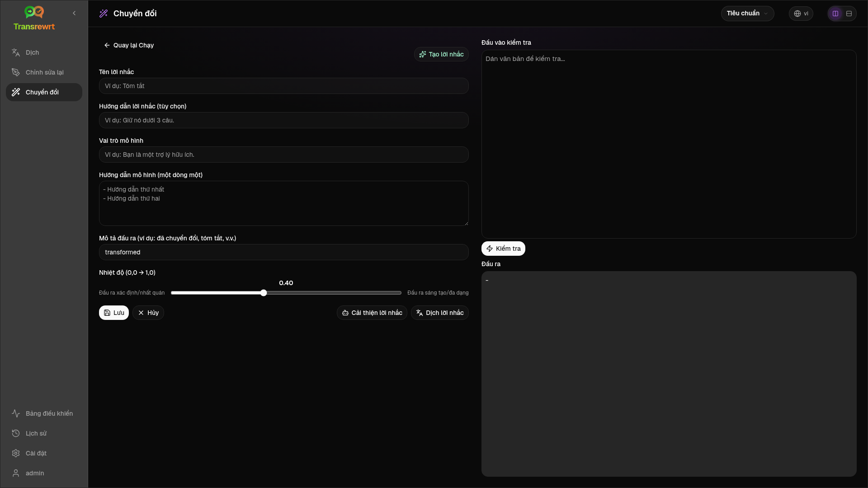This screenshot has width=868, height=488.
Task: Switch to stacked rows layout
Action: pyautogui.click(x=849, y=14)
